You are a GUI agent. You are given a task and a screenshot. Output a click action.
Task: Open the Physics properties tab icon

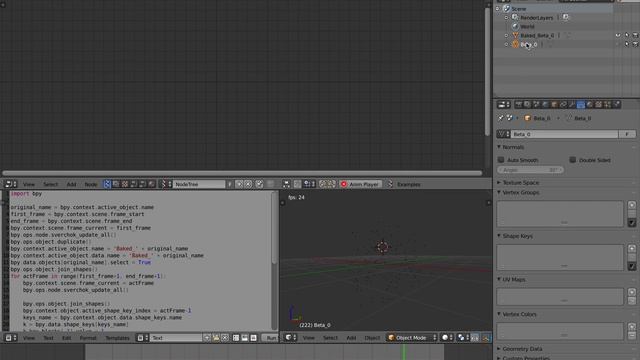(x=617, y=105)
